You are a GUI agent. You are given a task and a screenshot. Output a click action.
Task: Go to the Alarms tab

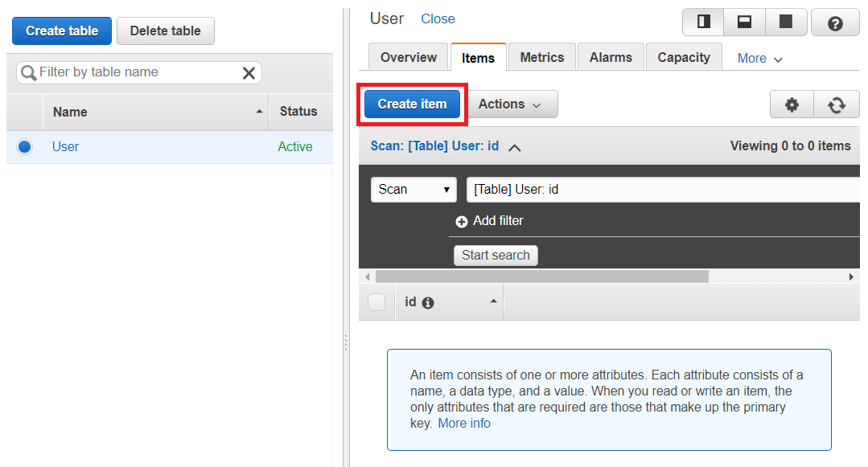point(611,57)
